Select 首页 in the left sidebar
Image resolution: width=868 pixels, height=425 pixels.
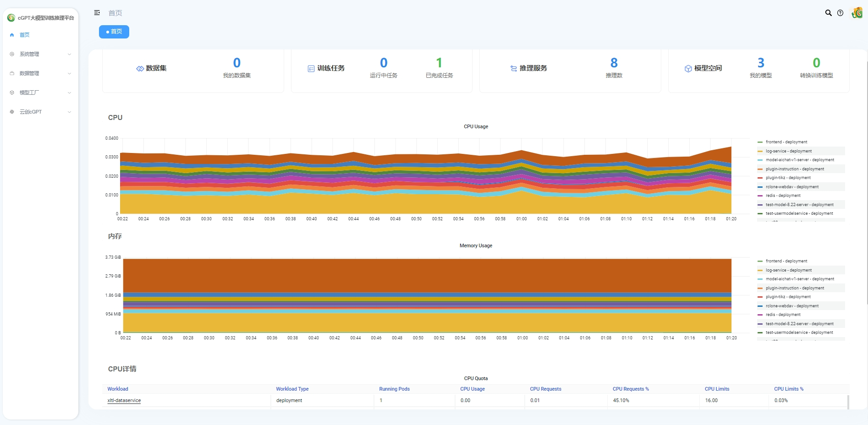pyautogui.click(x=25, y=35)
